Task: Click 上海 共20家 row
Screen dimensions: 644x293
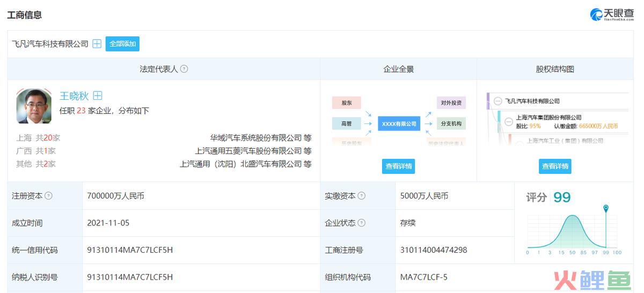Action: (x=38, y=138)
